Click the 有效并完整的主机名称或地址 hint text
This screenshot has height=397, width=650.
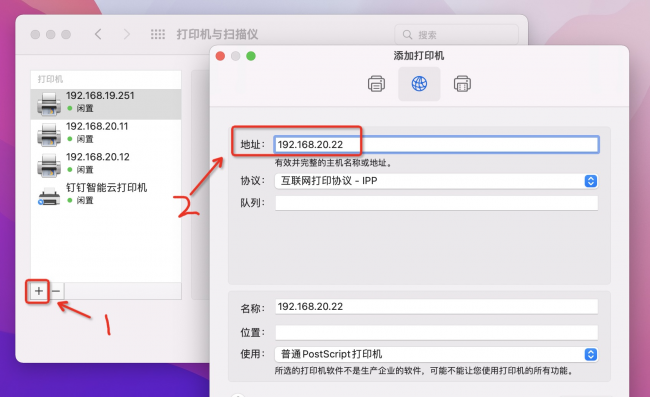(333, 163)
